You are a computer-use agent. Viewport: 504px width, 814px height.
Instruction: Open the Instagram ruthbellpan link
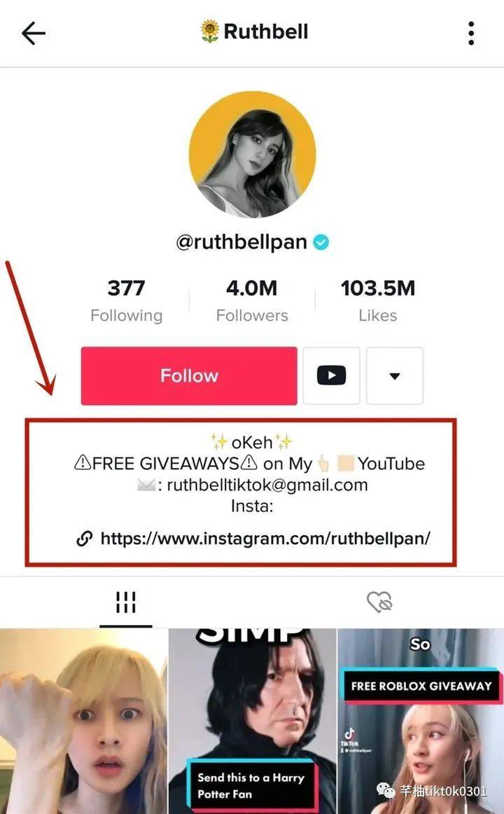point(265,538)
